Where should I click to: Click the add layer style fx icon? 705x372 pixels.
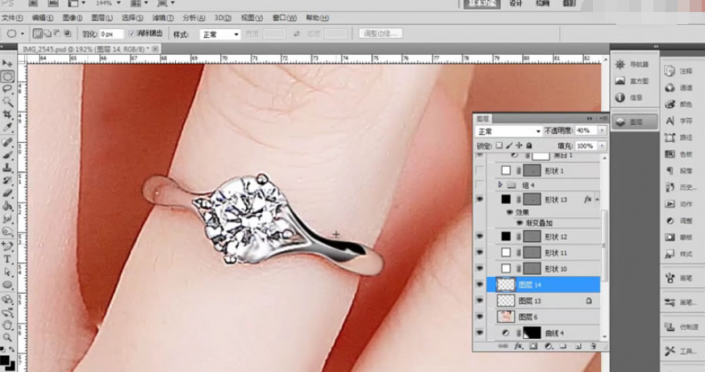click(518, 346)
